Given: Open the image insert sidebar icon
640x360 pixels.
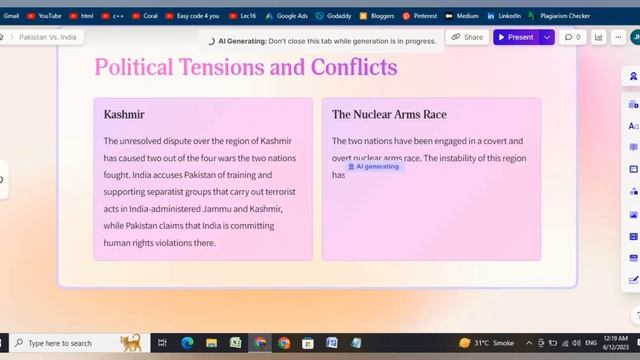Looking at the screenshot, I should pos(633,215).
